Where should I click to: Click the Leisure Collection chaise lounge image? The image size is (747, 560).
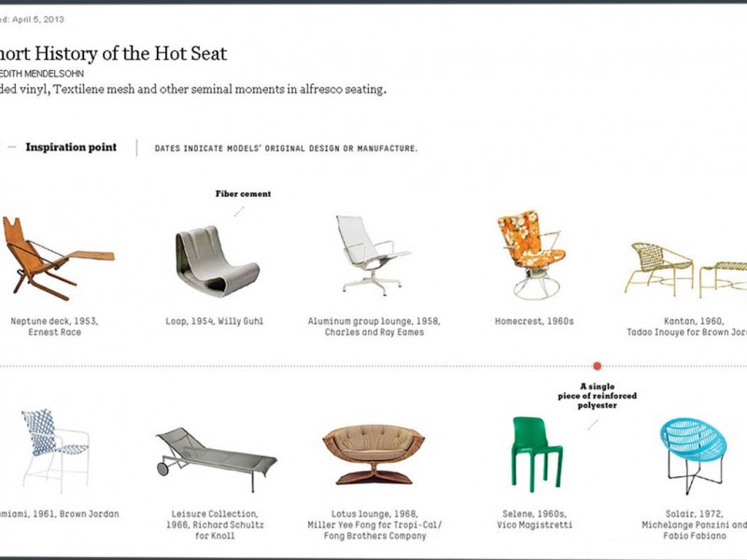(x=216, y=455)
